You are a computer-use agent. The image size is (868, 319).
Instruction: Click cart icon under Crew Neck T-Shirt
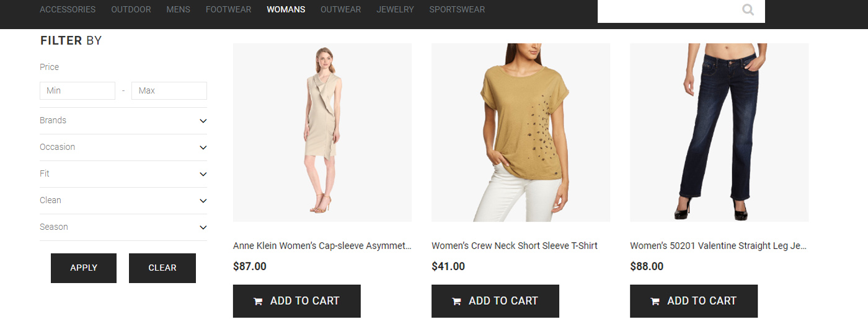456,302
